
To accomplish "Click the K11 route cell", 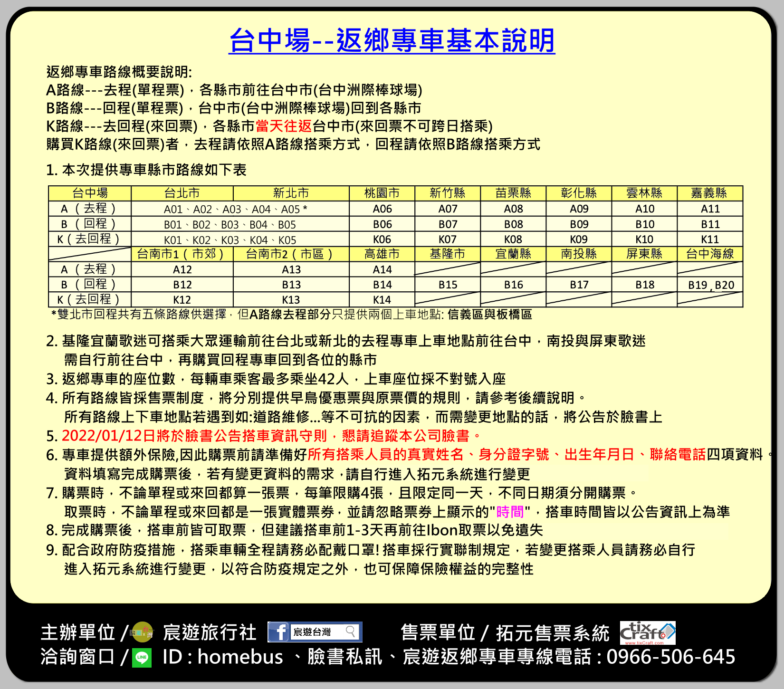I will tap(710, 239).
